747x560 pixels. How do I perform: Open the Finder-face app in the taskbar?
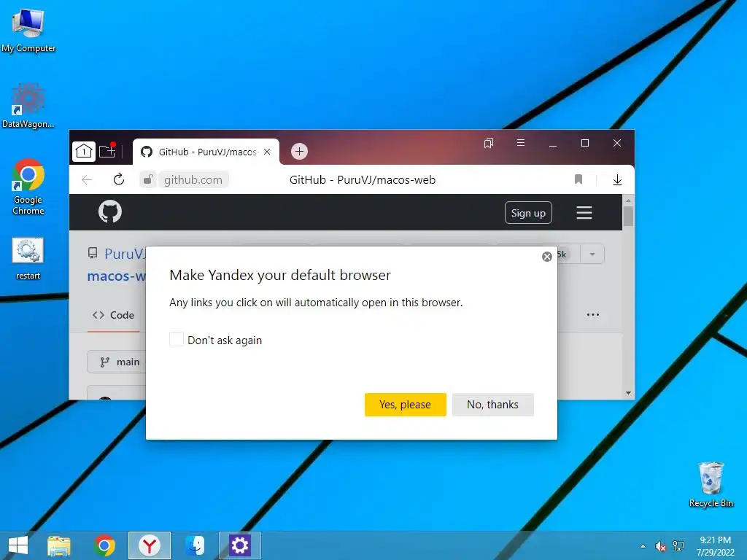195,545
